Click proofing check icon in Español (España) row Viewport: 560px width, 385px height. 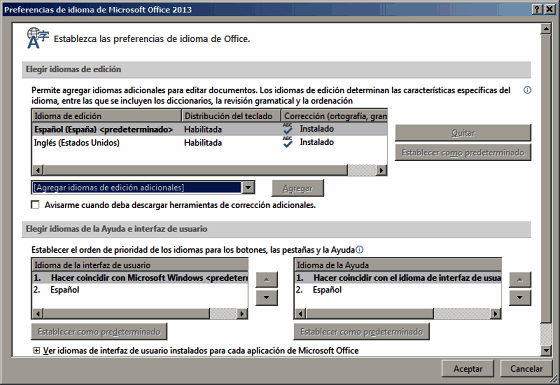tap(288, 129)
